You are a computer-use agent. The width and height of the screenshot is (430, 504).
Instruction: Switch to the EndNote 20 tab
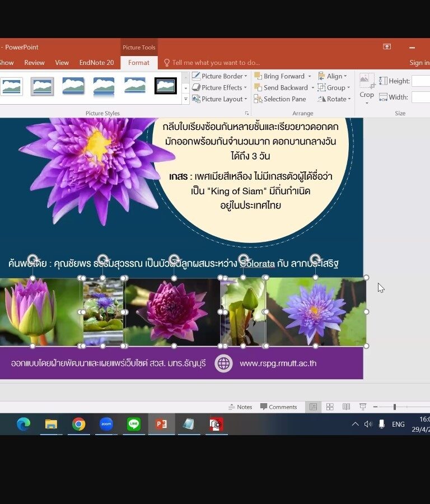[96, 63]
